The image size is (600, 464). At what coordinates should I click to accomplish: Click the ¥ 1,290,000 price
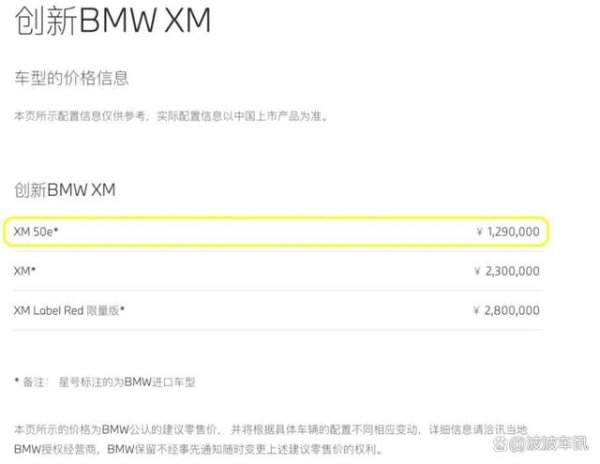click(x=508, y=232)
